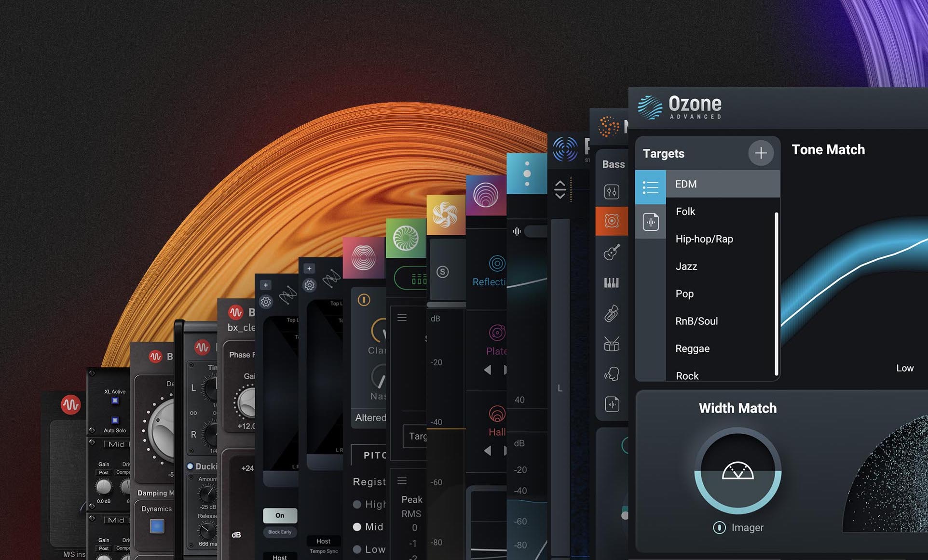
Task: Choose the voice head instrument icon
Action: pos(612,374)
